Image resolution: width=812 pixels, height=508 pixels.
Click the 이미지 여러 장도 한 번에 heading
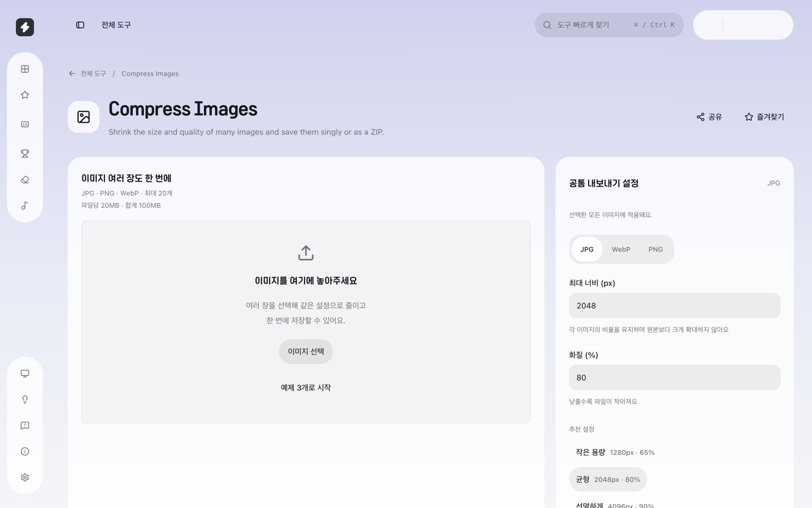(126, 178)
